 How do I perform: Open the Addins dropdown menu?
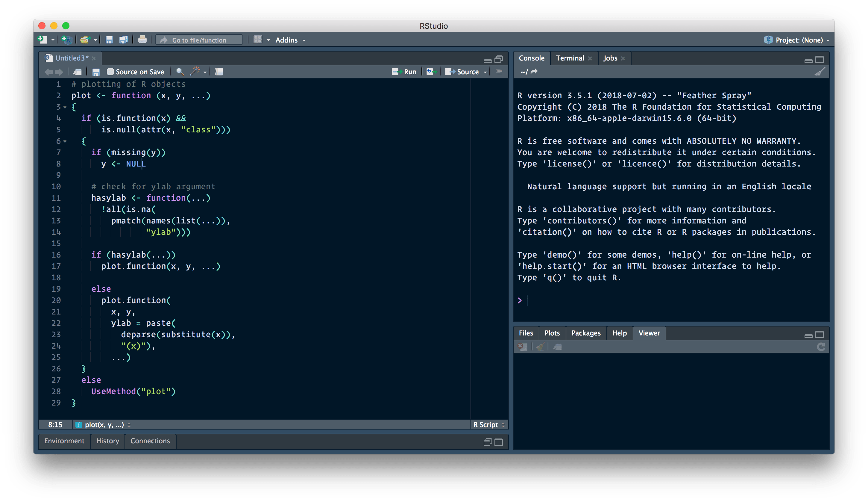point(290,40)
